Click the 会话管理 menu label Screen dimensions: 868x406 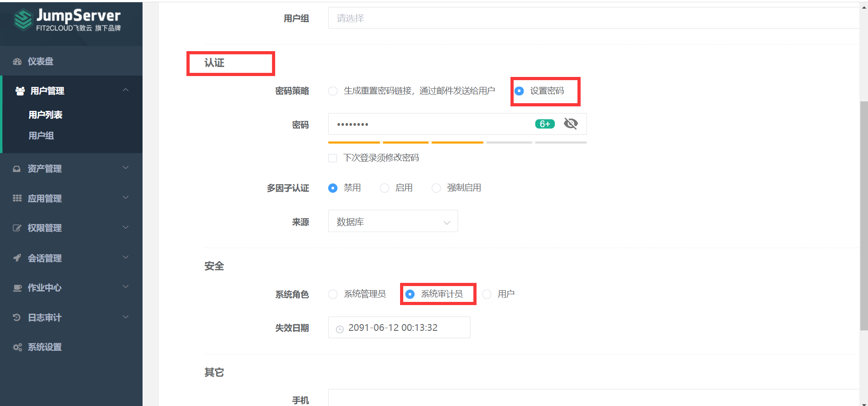pyautogui.click(x=44, y=258)
